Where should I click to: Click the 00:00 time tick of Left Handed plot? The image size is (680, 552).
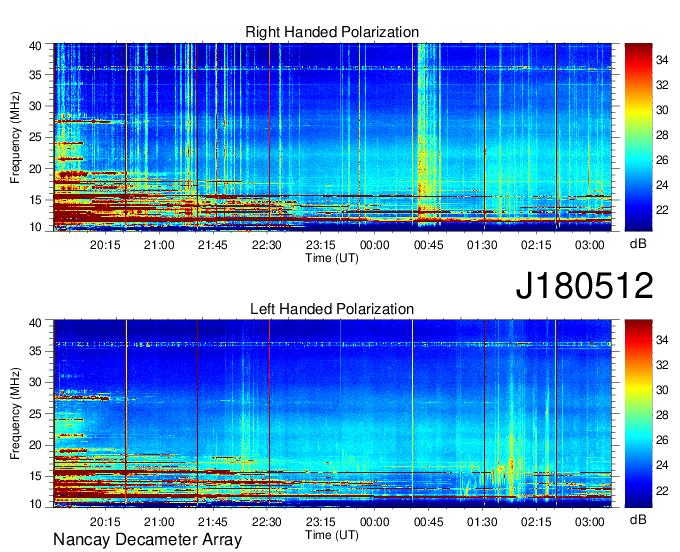(x=374, y=522)
